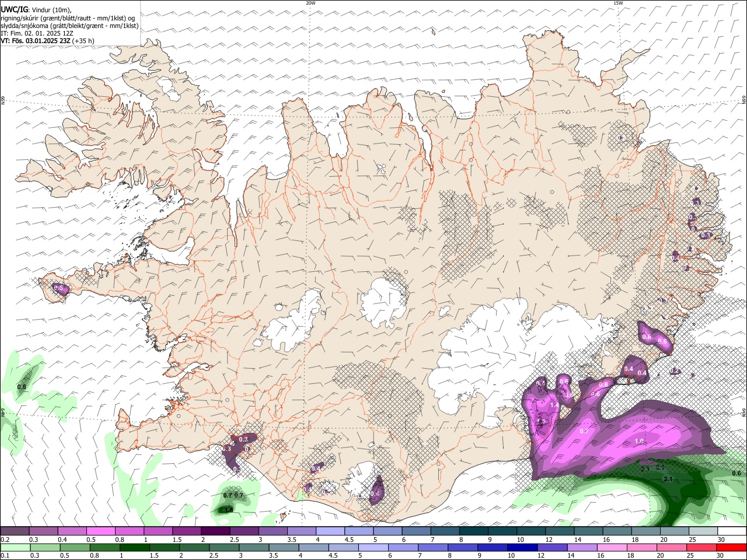Pick the palest green swatch starting the rain scale
747x560 pixels.
(15, 547)
